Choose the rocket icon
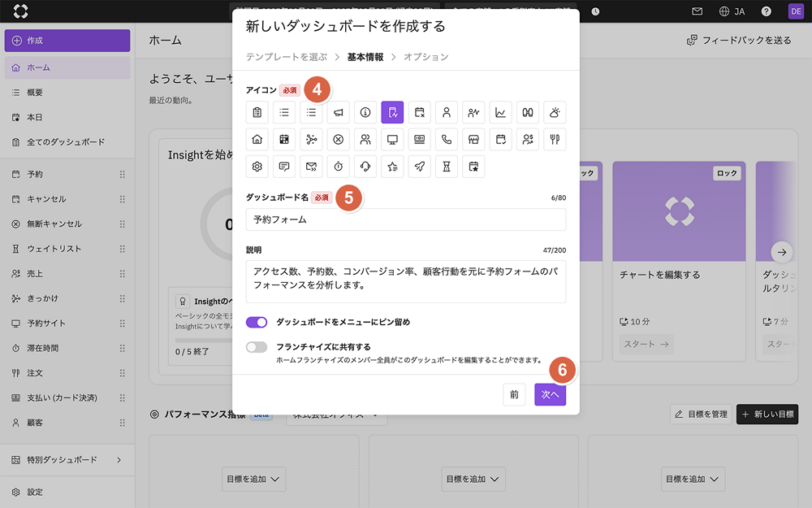812x508 pixels. 420,167
